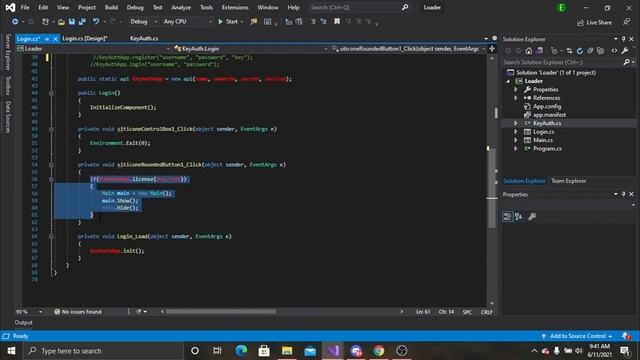This screenshot has width=640, height=360.
Task: Click the New Project toolbar icon
Action: 45,22
